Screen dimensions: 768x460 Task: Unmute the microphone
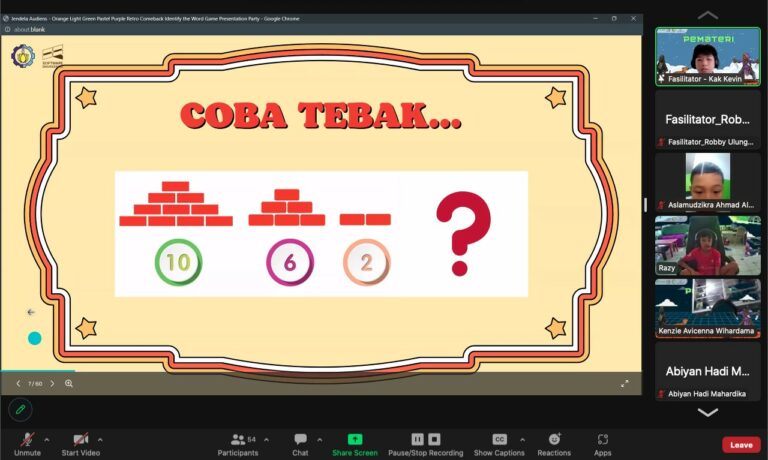[x=27, y=440]
